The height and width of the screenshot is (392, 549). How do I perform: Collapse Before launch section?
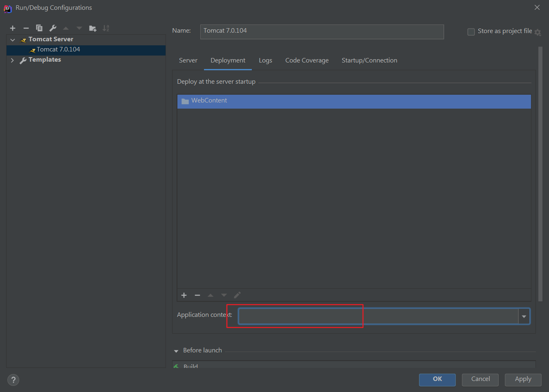pyautogui.click(x=176, y=351)
